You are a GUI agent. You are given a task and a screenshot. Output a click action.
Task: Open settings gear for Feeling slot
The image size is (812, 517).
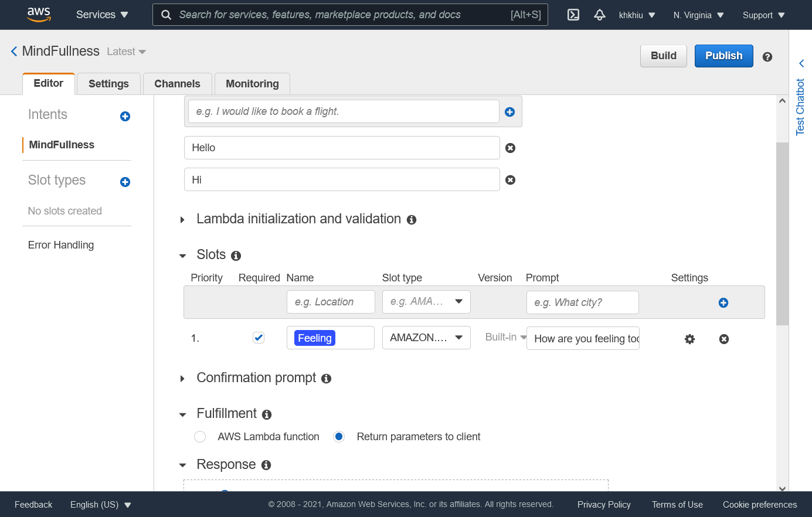pos(689,339)
